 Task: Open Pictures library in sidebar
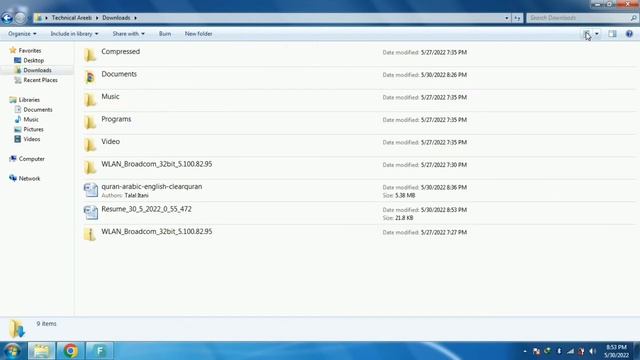[x=33, y=129]
